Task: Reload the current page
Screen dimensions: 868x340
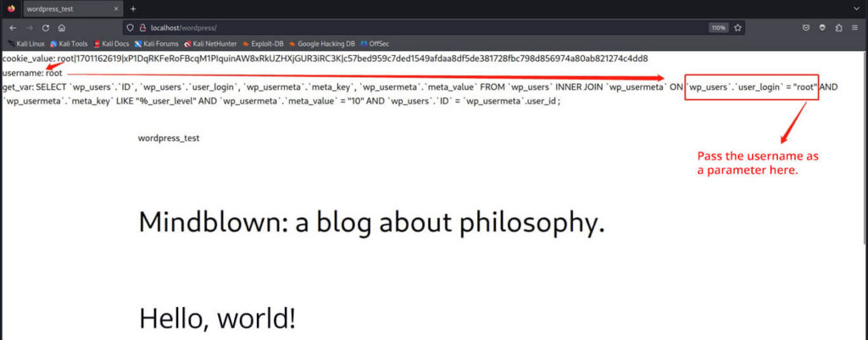Action: click(45, 27)
